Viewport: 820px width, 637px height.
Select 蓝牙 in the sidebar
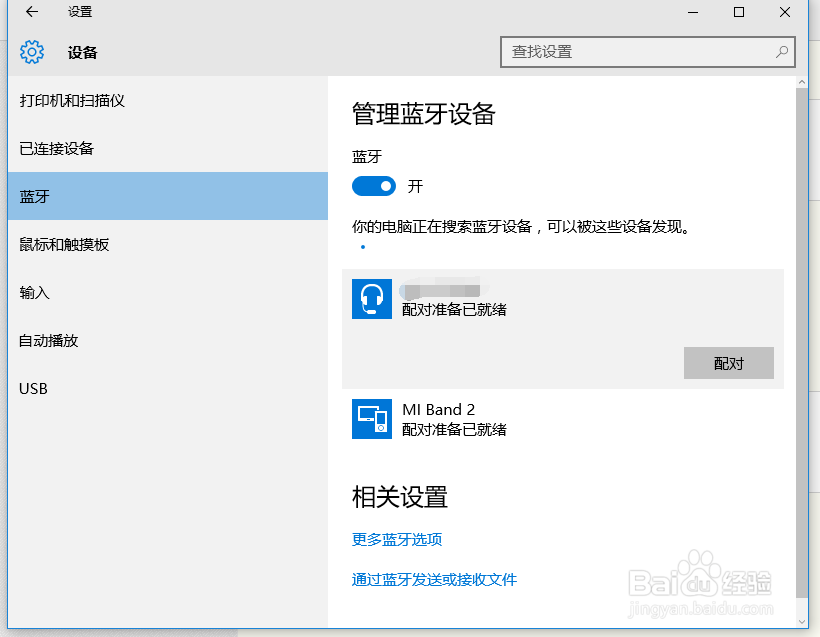35,197
